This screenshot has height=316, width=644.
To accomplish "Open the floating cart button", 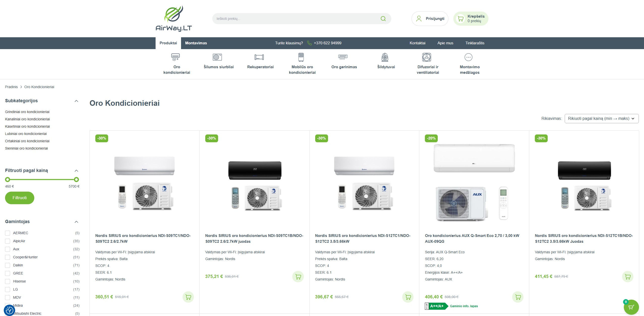I will (x=631, y=307).
